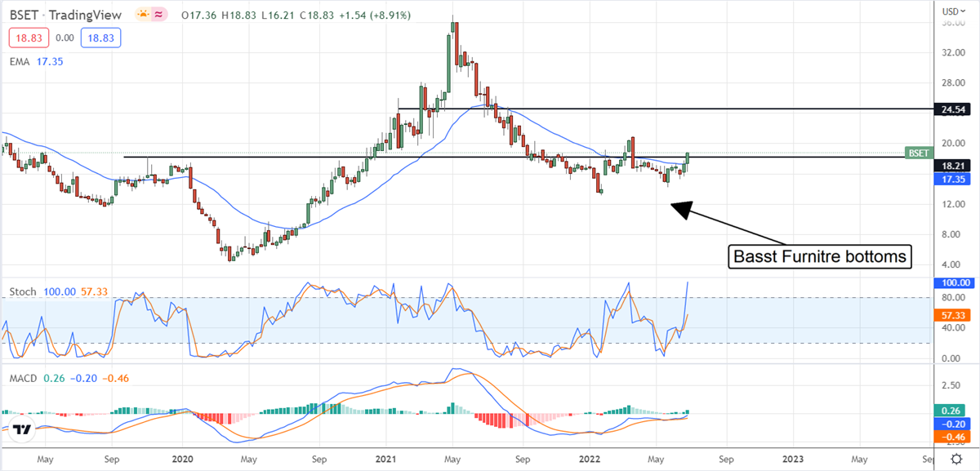Click the BSET · TradingView symbol title

click(67, 16)
